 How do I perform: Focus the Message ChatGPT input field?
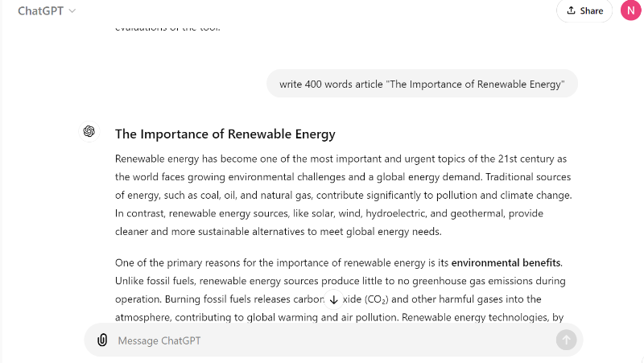coord(322,340)
